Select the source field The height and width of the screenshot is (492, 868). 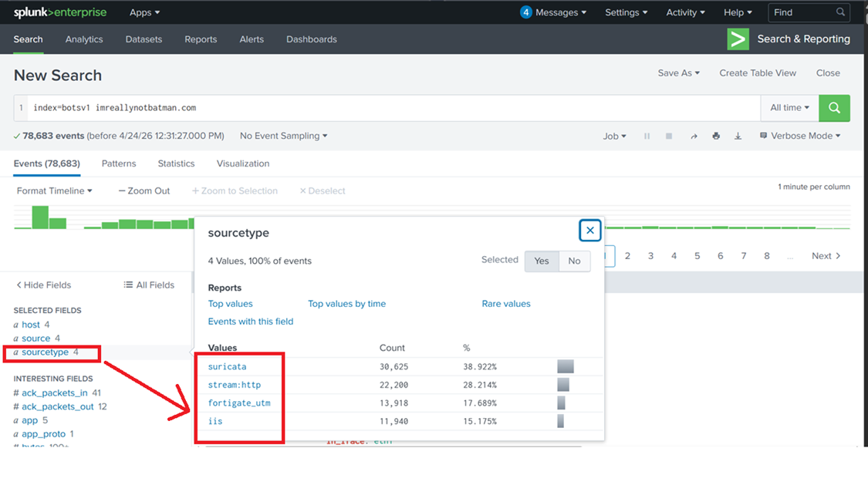pos(36,339)
